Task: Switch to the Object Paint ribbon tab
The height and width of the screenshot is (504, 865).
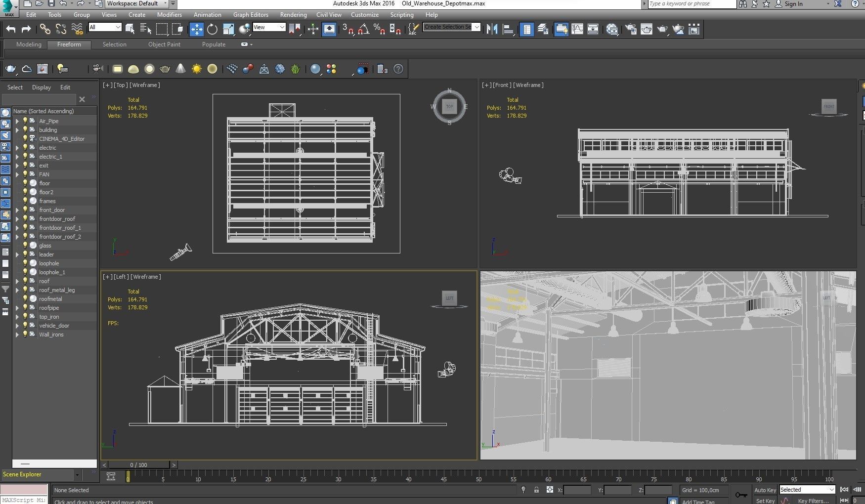Action: 164,44
